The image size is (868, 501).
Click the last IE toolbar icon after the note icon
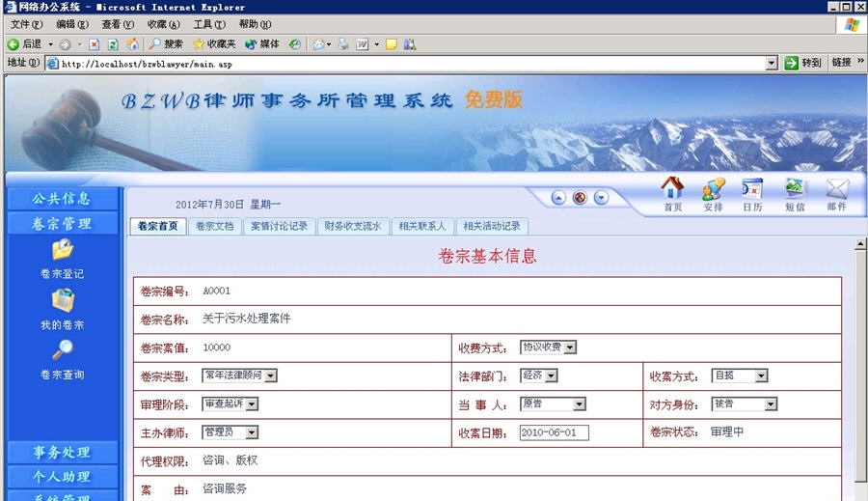pos(410,44)
